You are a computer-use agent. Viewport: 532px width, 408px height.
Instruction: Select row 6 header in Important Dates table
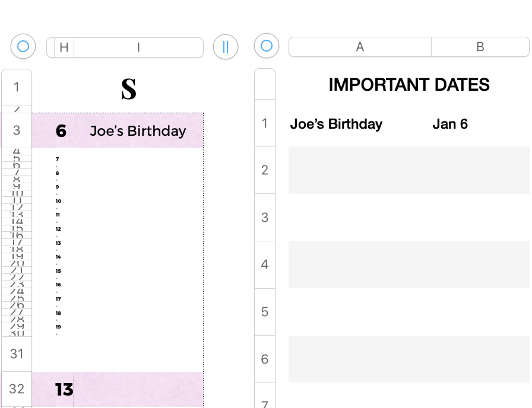click(265, 359)
